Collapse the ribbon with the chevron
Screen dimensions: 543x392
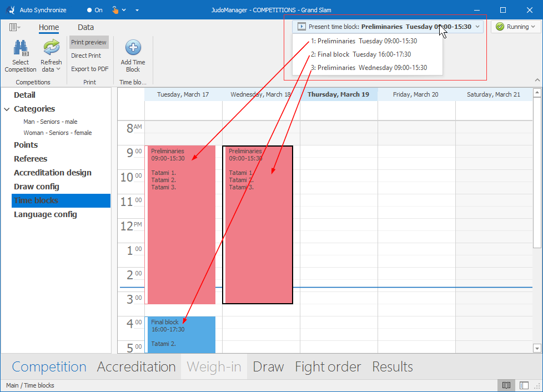(x=537, y=80)
